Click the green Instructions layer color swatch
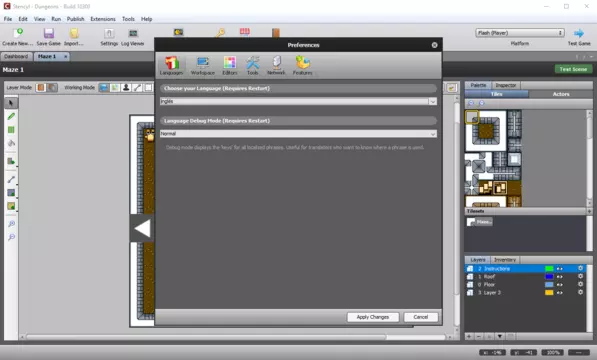This screenshot has height=360, width=597. click(549, 269)
